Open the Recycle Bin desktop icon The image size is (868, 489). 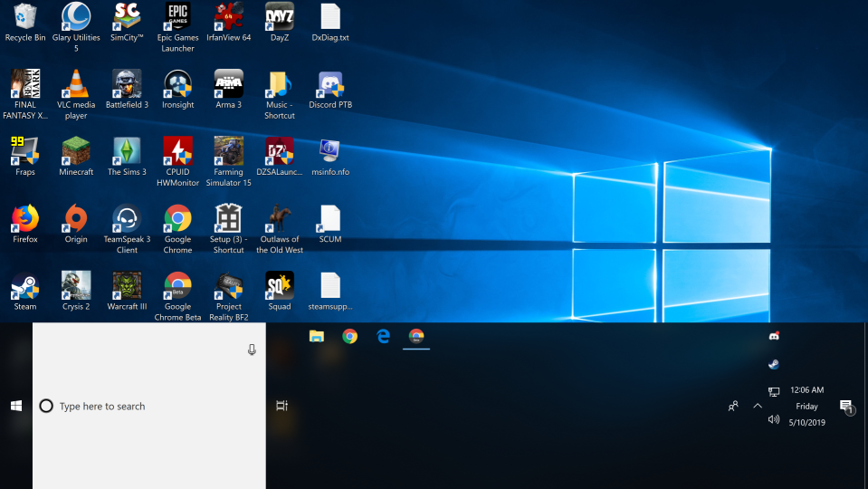pyautogui.click(x=25, y=22)
